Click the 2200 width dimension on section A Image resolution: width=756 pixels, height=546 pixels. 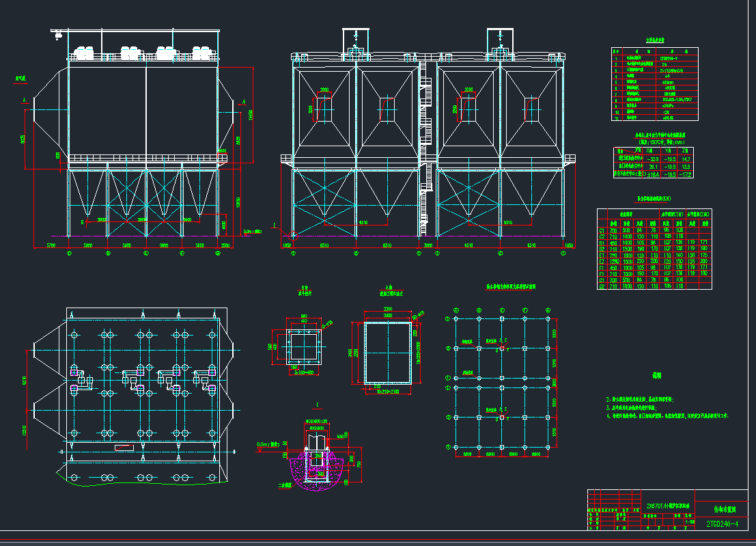point(387,310)
